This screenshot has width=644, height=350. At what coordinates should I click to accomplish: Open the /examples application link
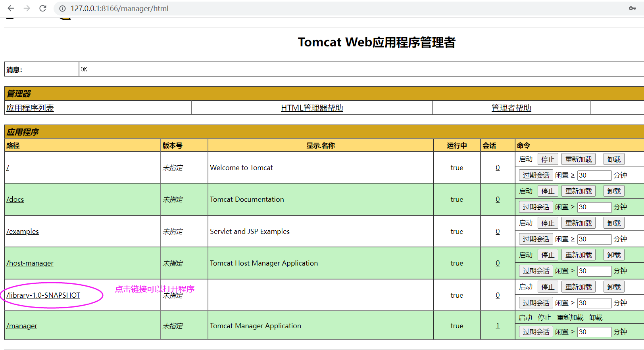pyautogui.click(x=23, y=231)
